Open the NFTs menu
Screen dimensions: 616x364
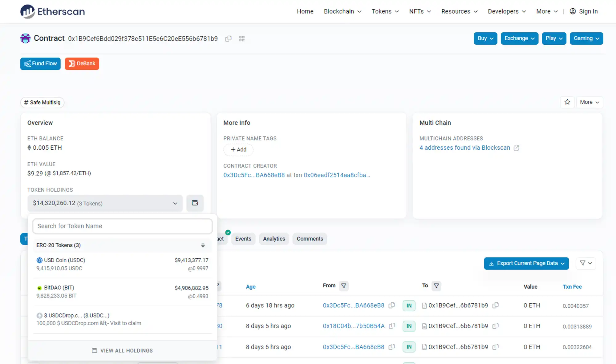pyautogui.click(x=420, y=11)
